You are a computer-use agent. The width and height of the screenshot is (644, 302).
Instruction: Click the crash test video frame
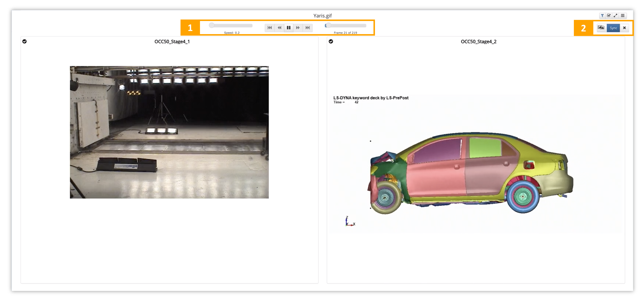coord(169,132)
